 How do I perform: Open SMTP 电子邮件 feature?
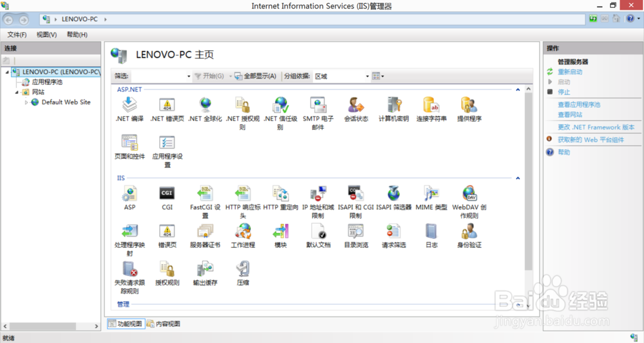(318, 114)
